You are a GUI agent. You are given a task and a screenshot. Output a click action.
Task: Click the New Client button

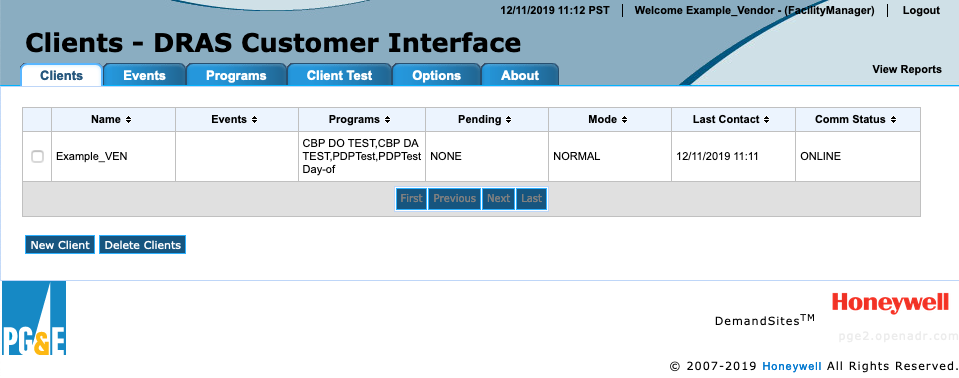click(x=60, y=245)
